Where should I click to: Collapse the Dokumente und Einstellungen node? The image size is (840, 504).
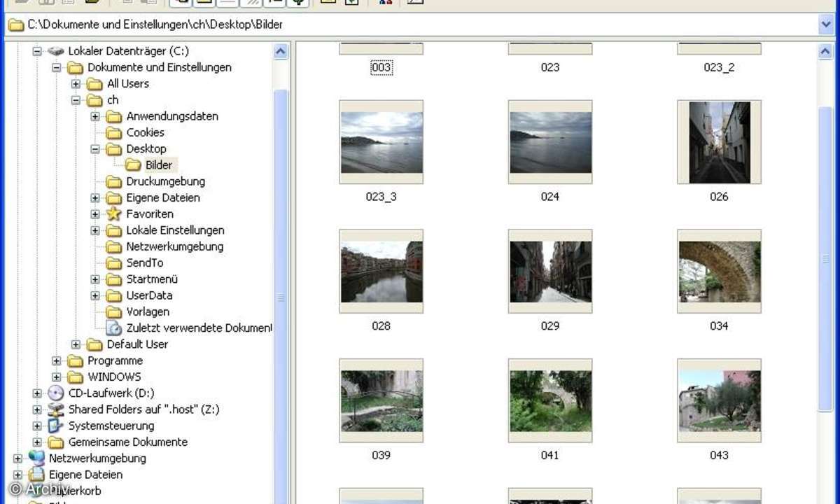57,68
